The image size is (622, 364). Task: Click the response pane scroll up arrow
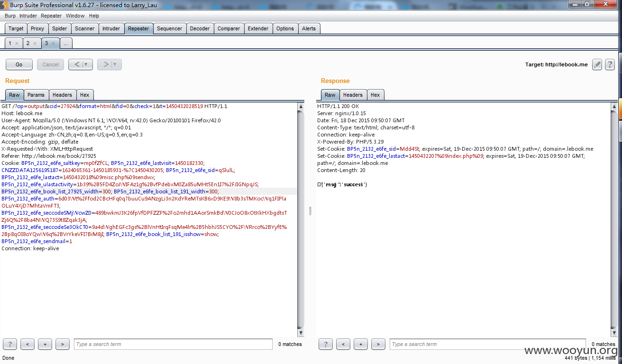pyautogui.click(x=614, y=106)
